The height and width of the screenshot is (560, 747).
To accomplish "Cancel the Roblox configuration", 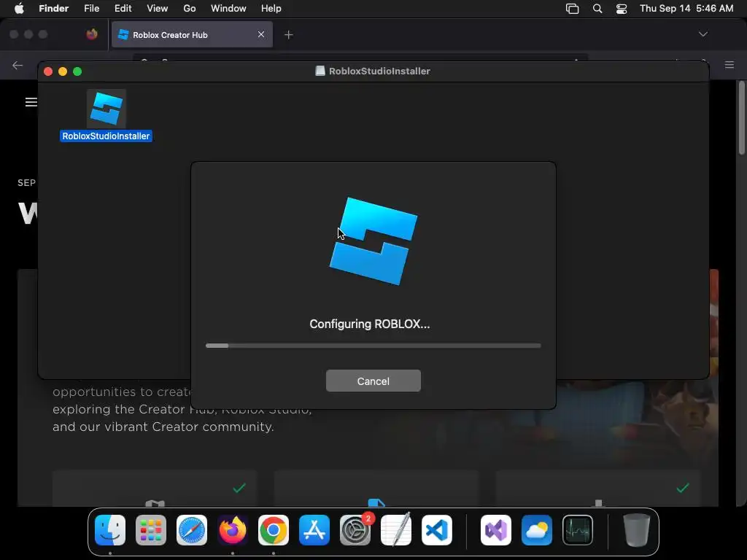I will (x=373, y=381).
